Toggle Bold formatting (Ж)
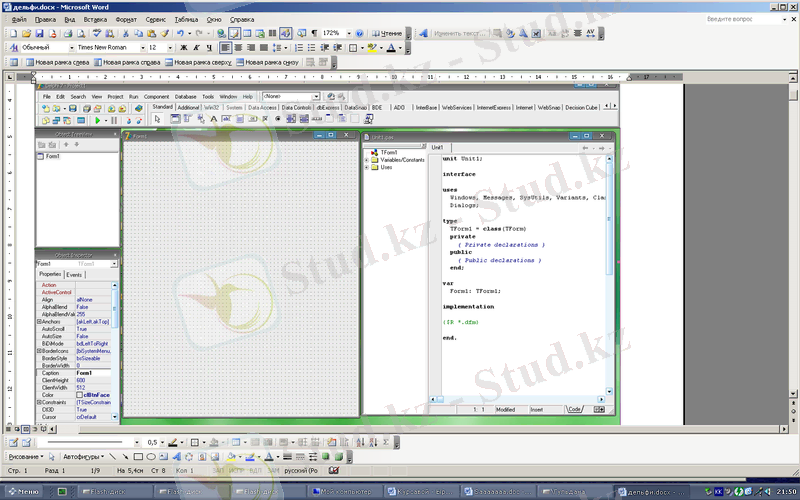Viewport: 800px width, 500px height. (184, 47)
